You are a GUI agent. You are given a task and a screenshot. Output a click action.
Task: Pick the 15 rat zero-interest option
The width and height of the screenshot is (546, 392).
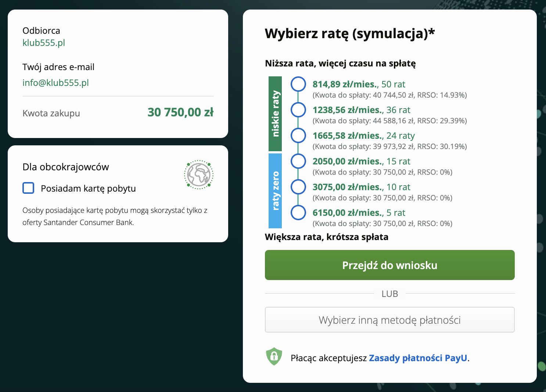298,161
